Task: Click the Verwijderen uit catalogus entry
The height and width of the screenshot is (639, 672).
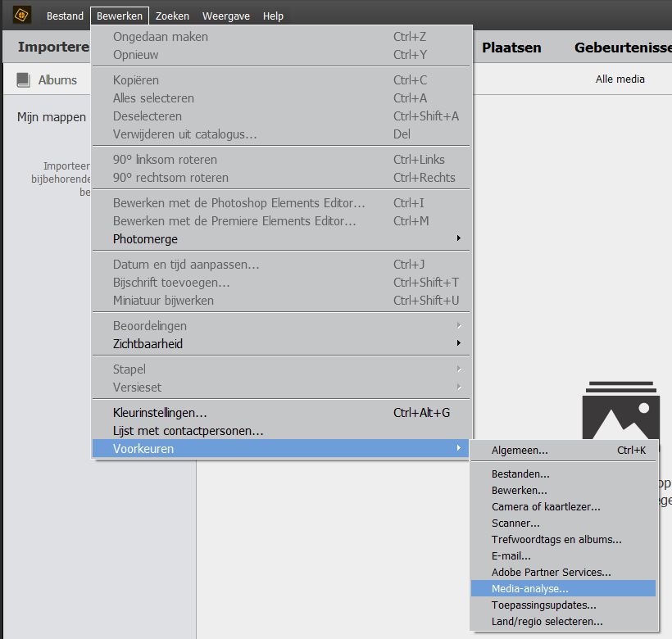Action: click(281, 134)
